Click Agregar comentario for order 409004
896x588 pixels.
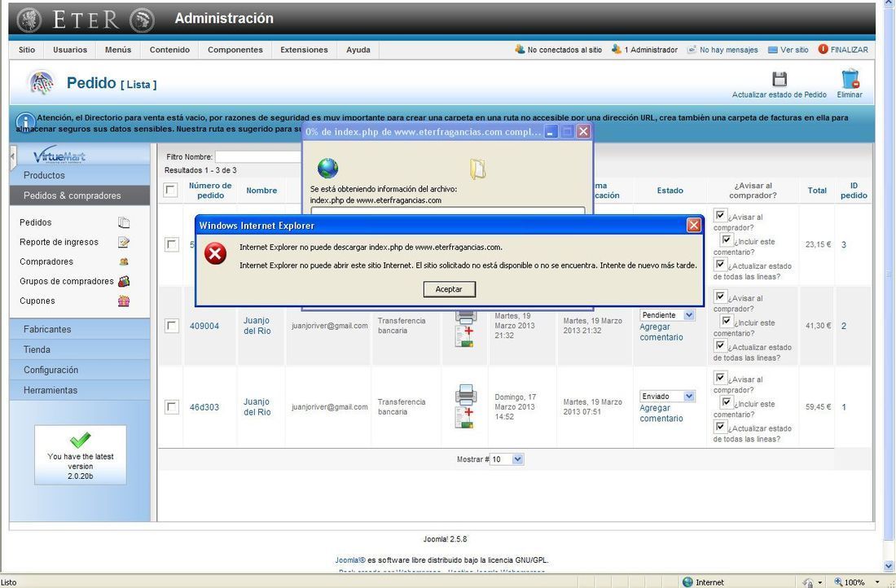coord(661,332)
